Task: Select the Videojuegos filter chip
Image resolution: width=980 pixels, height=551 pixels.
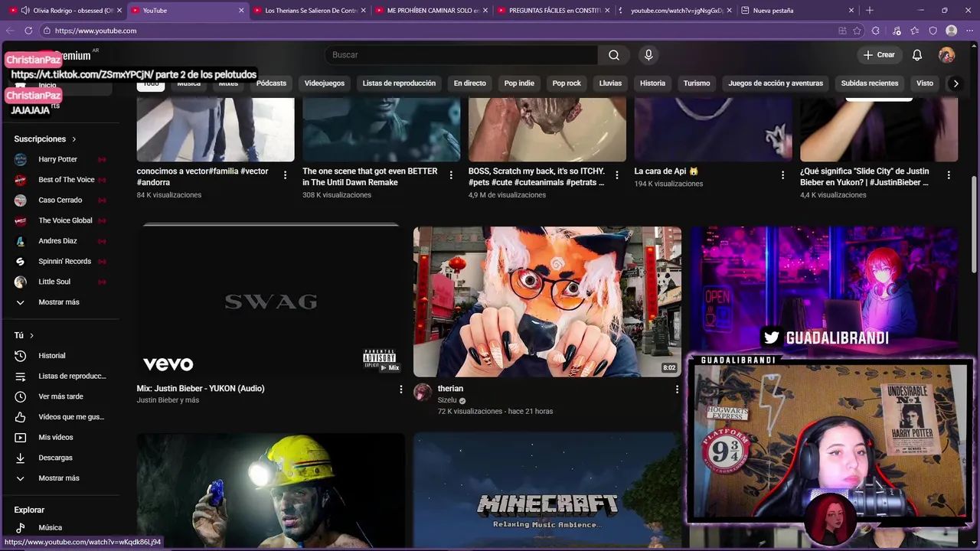Action: [325, 83]
